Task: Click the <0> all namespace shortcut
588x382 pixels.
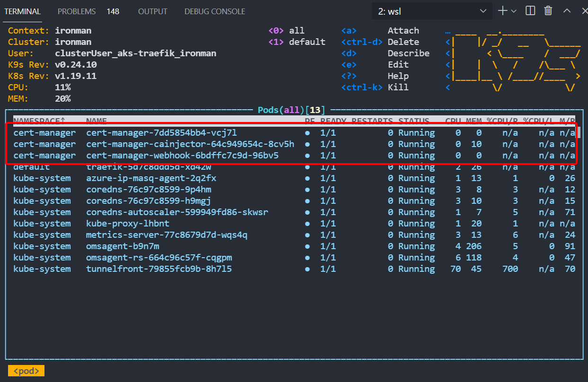Action: [287, 31]
